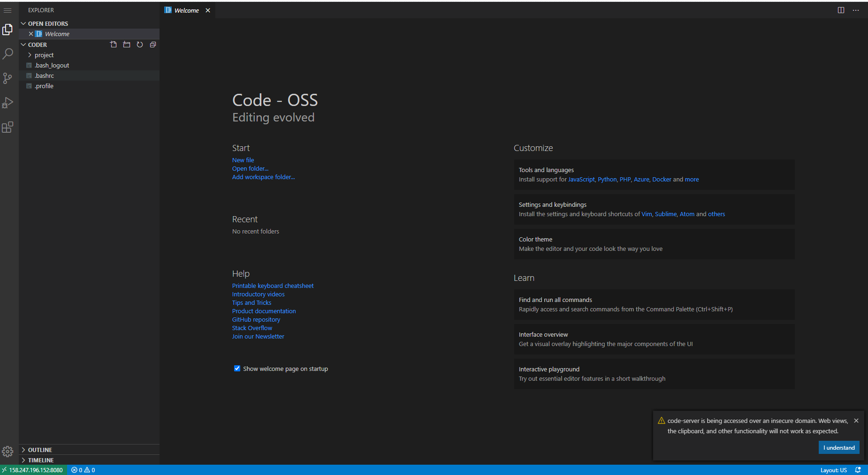Open Problems via errors and warnings indicator
This screenshot has height=475, width=868.
(83, 470)
